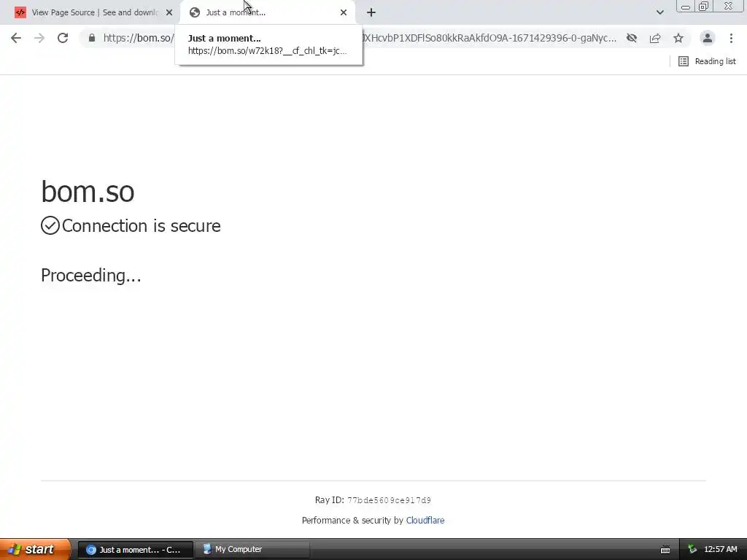Select Just a moment Chrome taskbar button

(135, 550)
